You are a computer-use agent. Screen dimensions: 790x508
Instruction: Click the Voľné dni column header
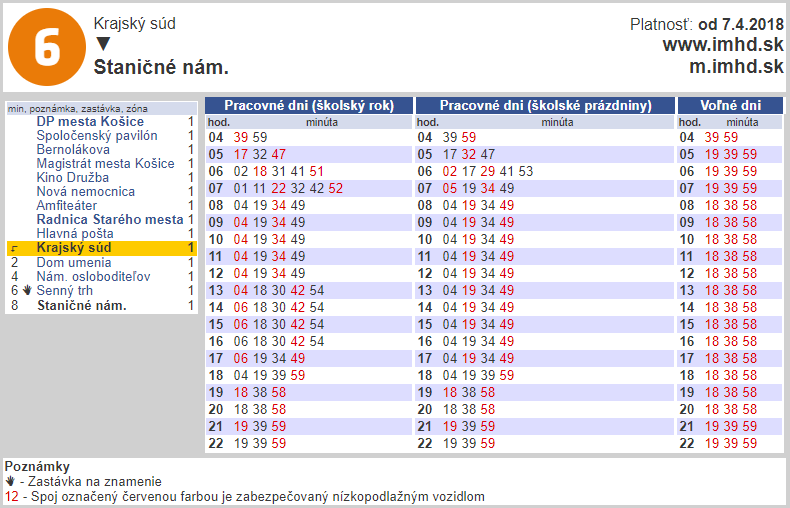click(x=730, y=105)
